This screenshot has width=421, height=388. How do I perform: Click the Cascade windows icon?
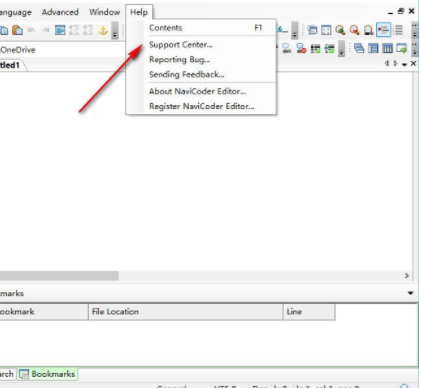359,49
